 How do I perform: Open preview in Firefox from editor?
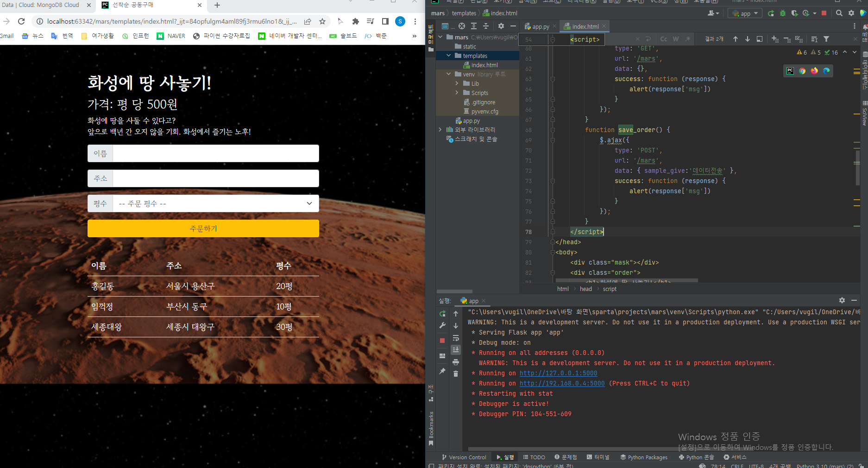814,71
